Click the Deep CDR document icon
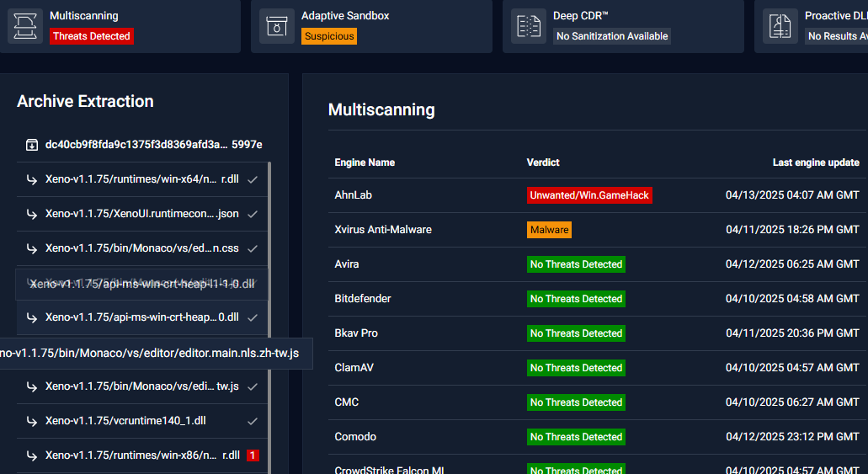Screen dimensions: 868x474 click(x=529, y=26)
